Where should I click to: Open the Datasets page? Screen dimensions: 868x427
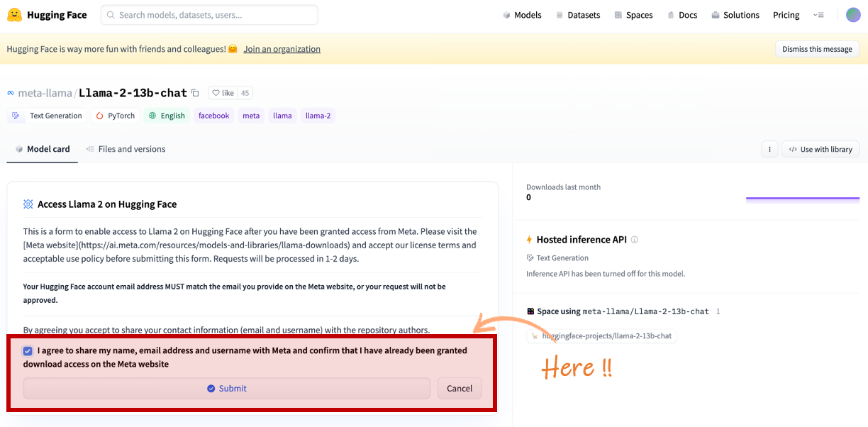[578, 15]
